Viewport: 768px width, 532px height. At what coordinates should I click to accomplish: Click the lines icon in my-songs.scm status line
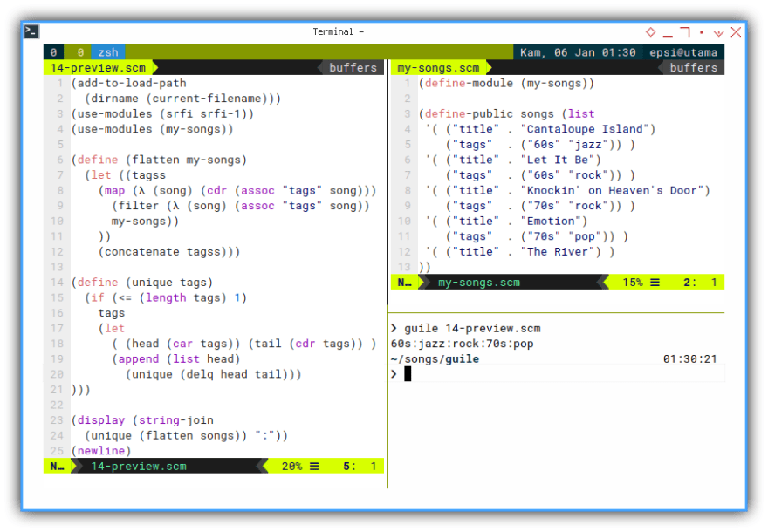pyautogui.click(x=655, y=283)
